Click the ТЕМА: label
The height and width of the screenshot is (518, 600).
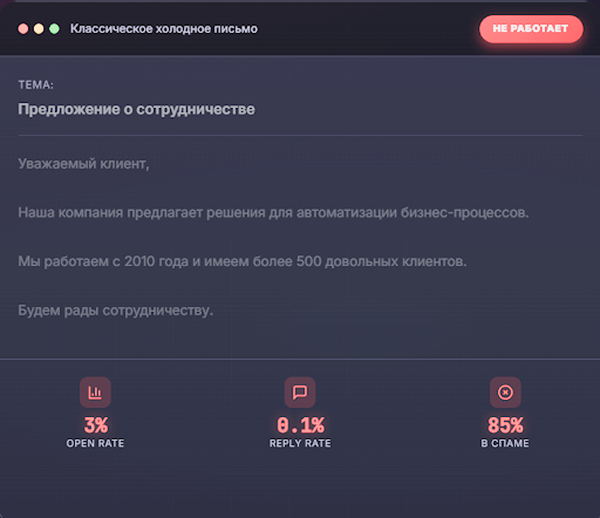tap(36, 85)
